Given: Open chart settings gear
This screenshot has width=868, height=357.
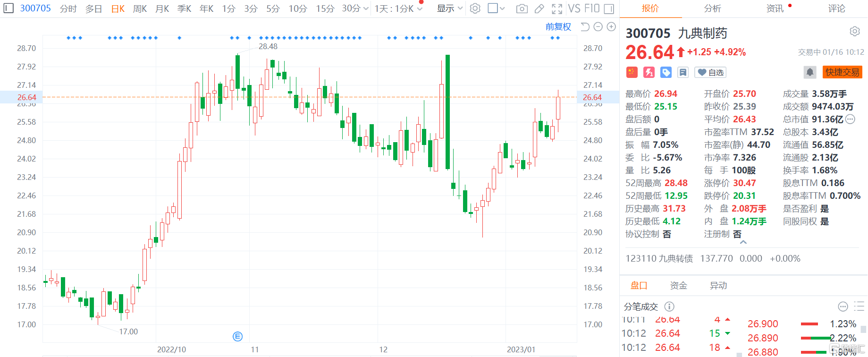Looking at the screenshot, I should point(475,8).
